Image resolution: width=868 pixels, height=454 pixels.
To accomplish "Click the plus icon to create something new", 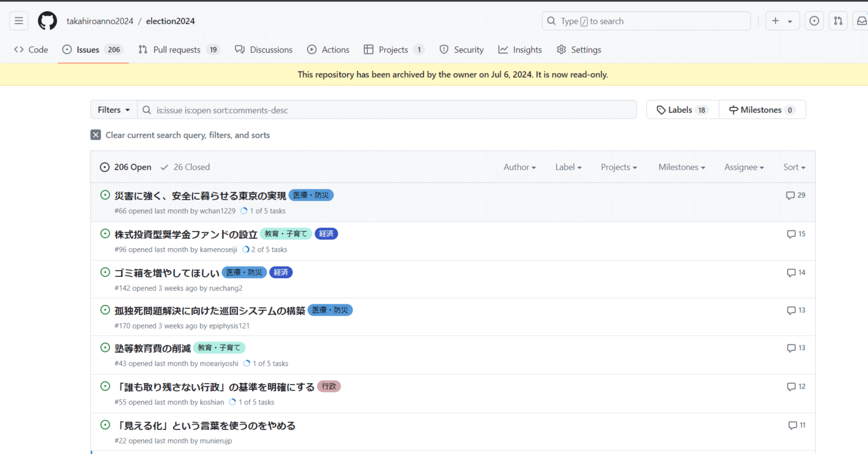I will pos(775,21).
